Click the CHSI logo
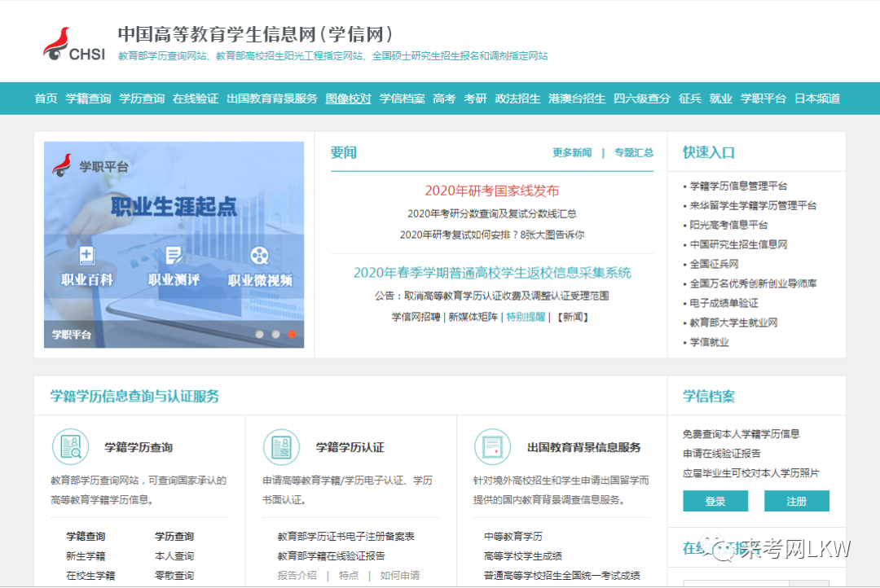The width and height of the screenshot is (880, 588). [74, 44]
